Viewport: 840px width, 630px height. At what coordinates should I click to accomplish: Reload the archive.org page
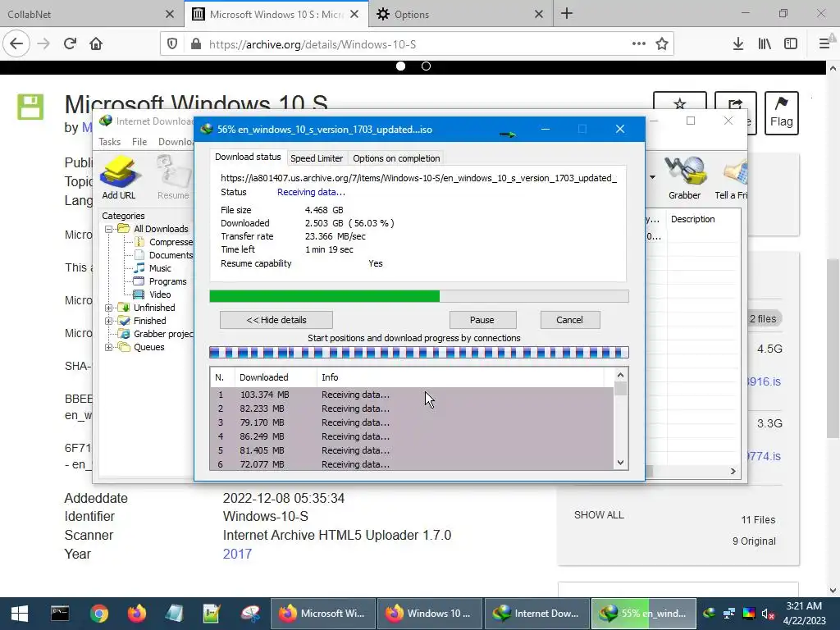pos(70,43)
